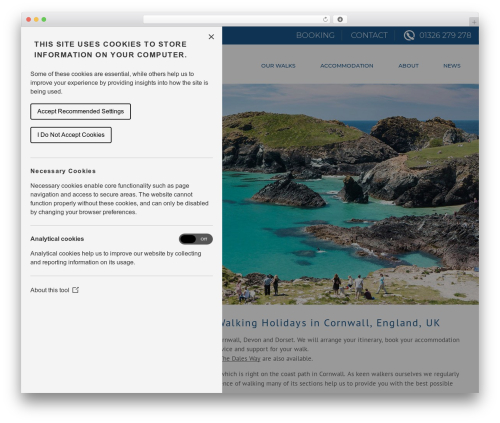
Task: Click the external link icon beside About this tool
Action: click(76, 290)
